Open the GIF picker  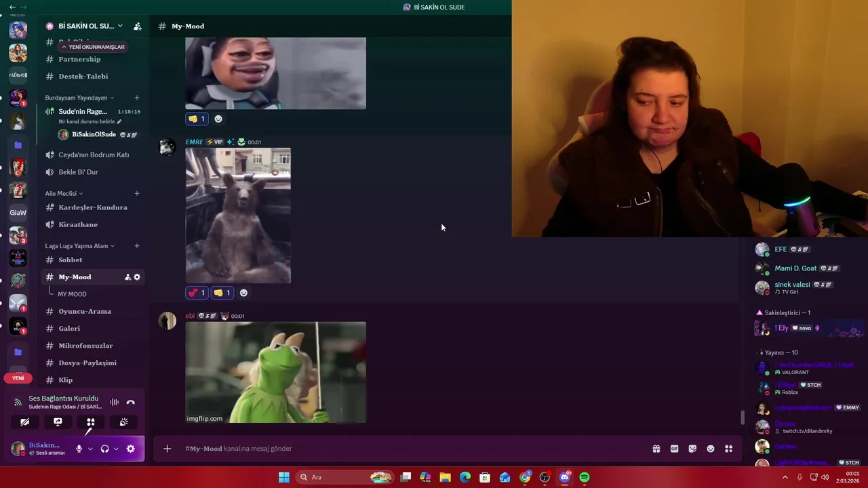(x=675, y=449)
